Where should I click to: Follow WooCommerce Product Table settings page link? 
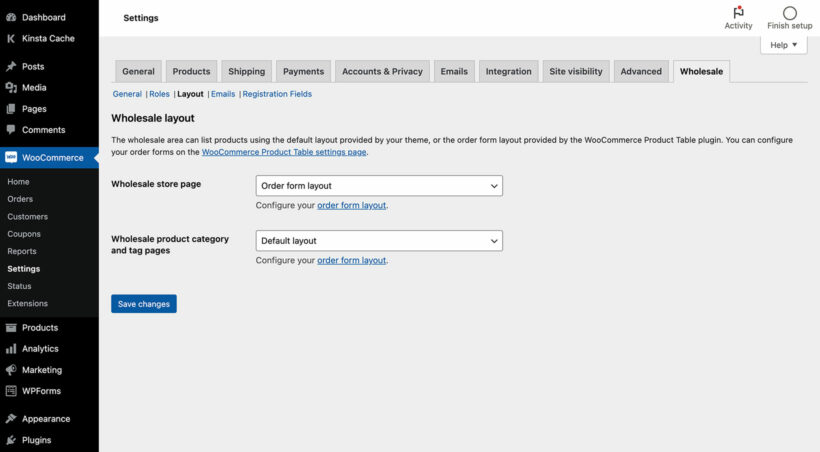pyautogui.click(x=284, y=152)
